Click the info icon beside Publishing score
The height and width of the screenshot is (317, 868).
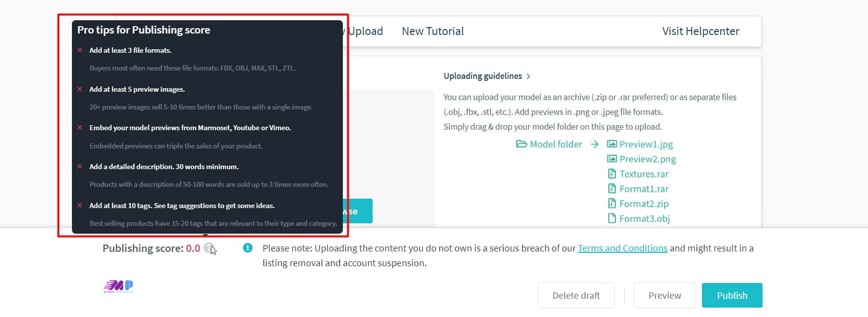[209, 248]
